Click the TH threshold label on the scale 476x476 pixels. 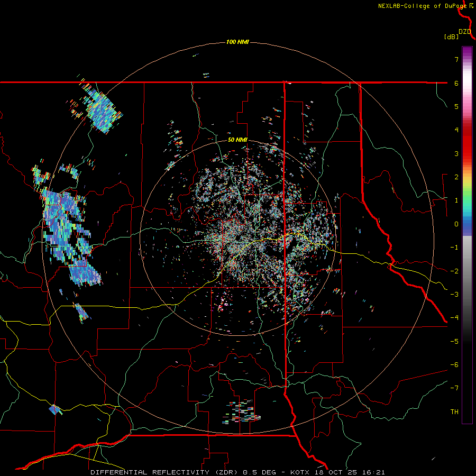pyautogui.click(x=454, y=412)
